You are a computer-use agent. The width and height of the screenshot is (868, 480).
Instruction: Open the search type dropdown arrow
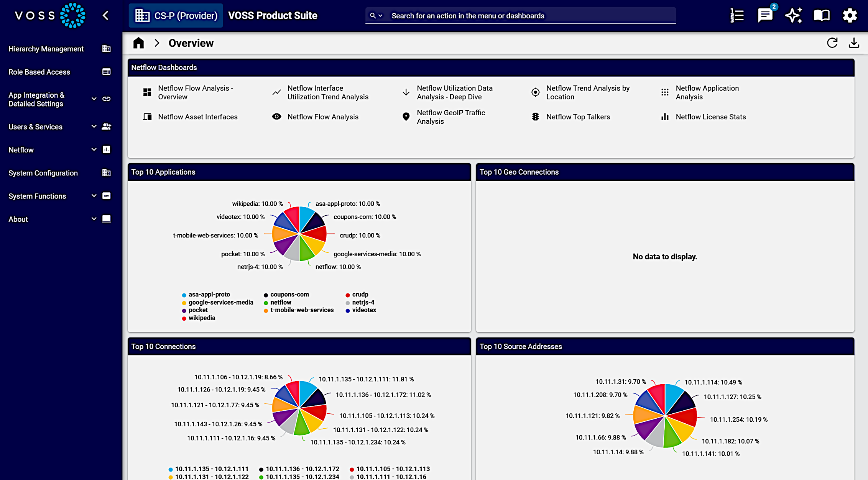(380, 16)
